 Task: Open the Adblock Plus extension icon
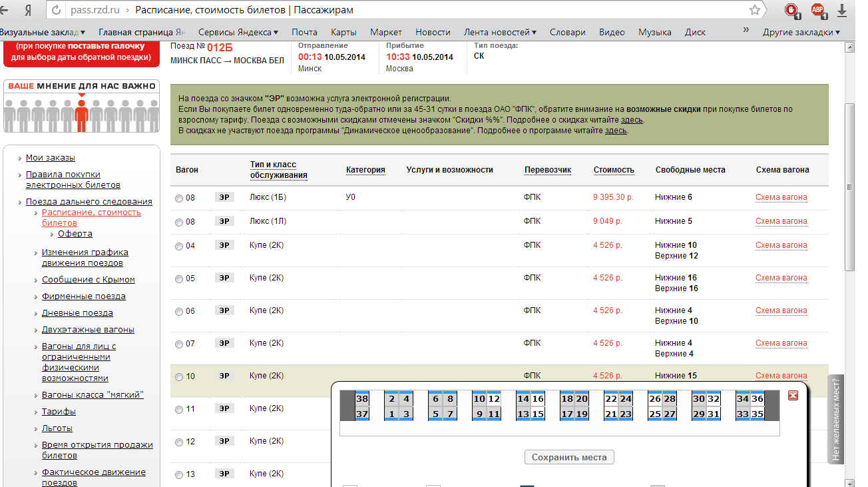(817, 10)
